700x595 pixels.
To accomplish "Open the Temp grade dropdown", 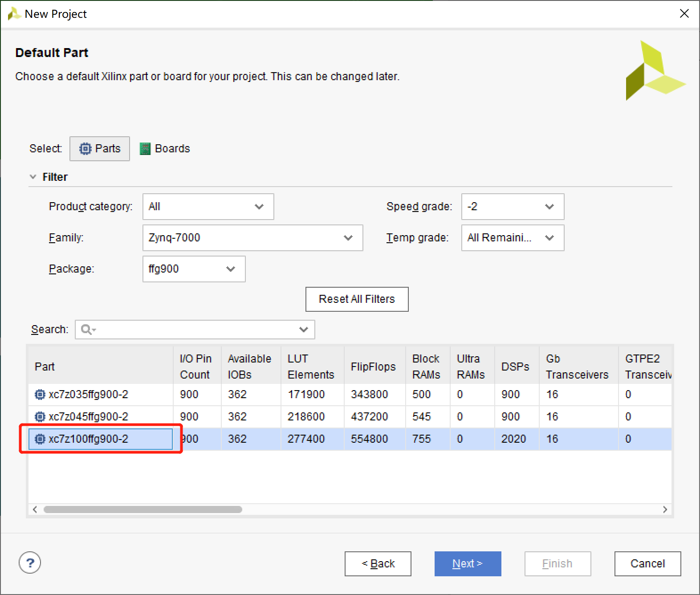I will [x=513, y=238].
